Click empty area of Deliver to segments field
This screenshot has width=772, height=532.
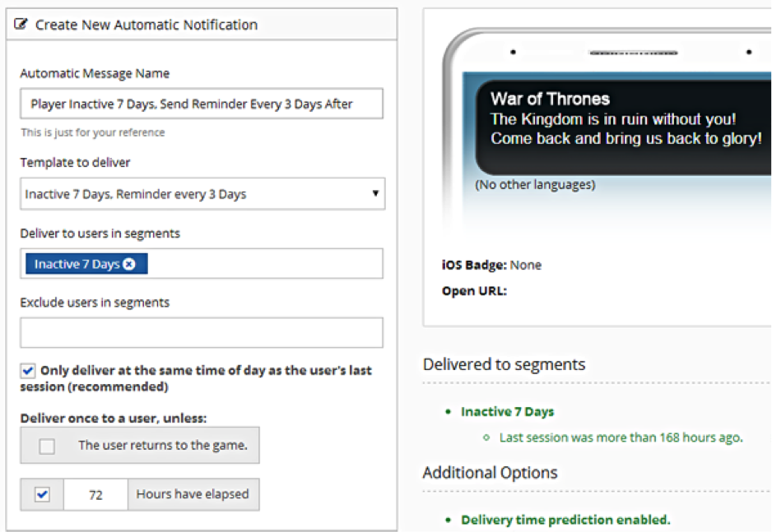pos(263,264)
